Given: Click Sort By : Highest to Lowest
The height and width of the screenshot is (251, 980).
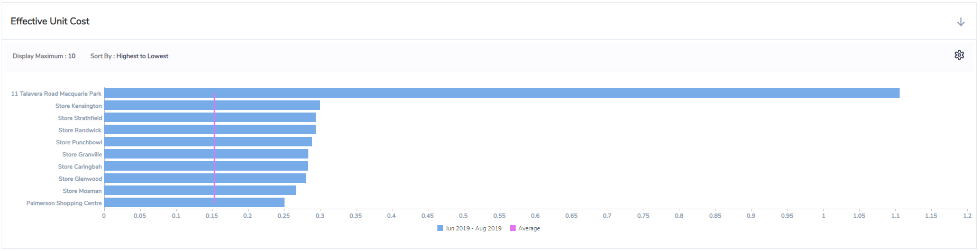Looking at the screenshot, I should point(129,56).
